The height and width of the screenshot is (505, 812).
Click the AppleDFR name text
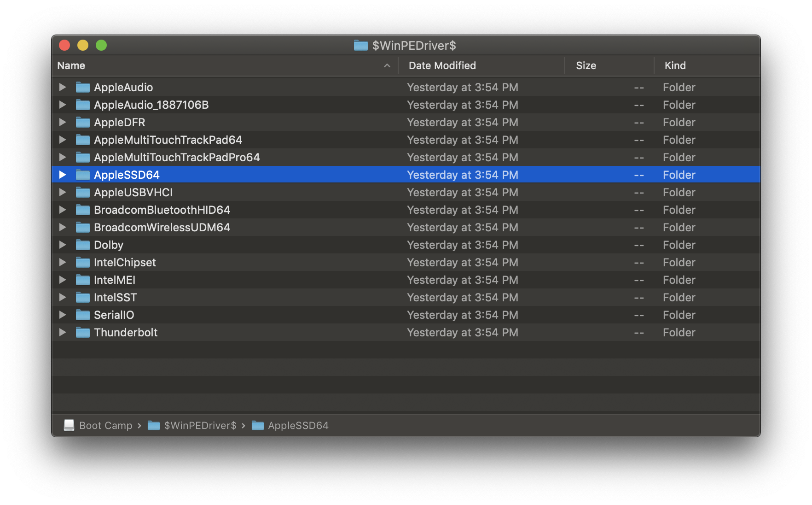tap(120, 122)
